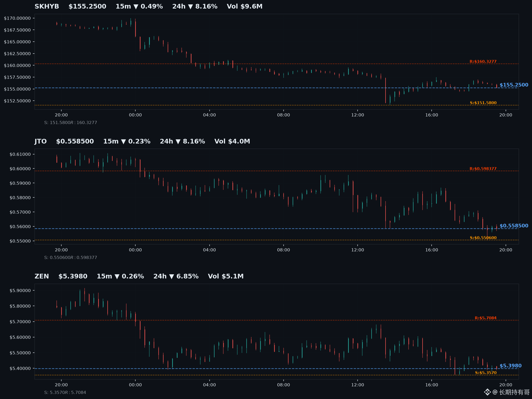Select the $0.57000 axis label
The height and width of the screenshot is (399, 532).
[20, 212]
